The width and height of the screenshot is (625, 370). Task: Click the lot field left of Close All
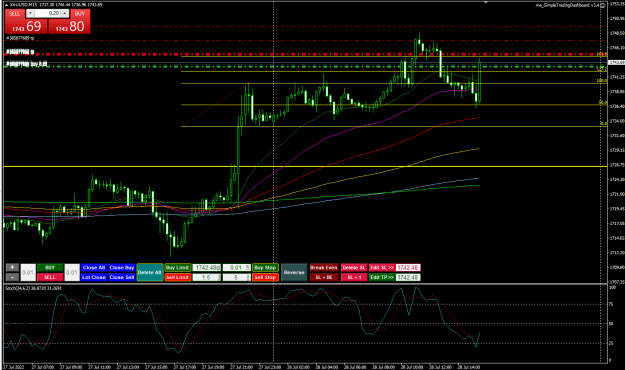(72, 272)
